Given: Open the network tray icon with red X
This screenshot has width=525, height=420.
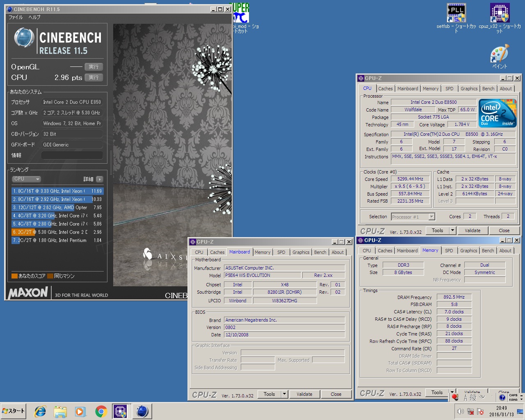Looking at the screenshot, I should [470, 411].
